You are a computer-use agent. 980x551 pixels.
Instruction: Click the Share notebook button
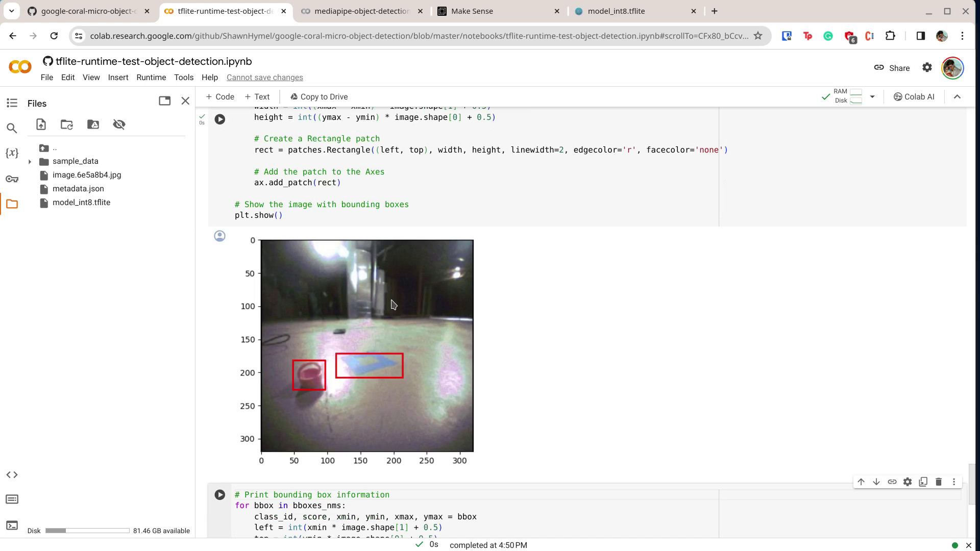(895, 68)
